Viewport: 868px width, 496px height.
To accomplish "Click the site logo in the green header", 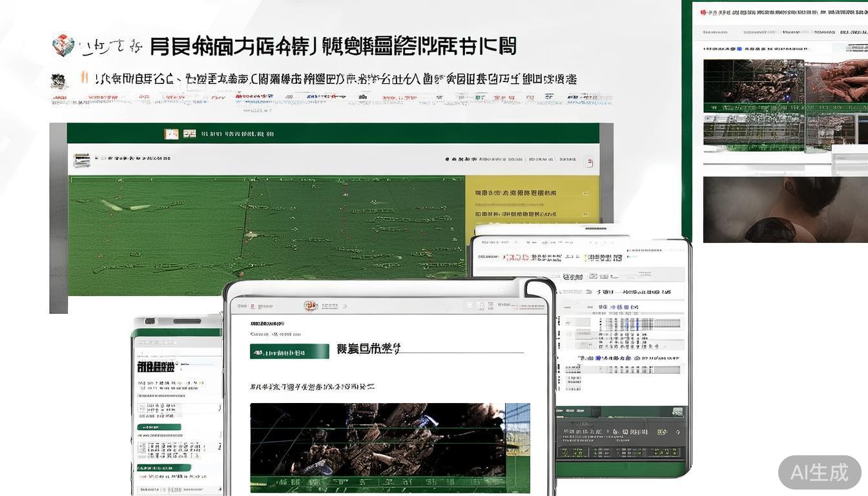I will click(172, 134).
